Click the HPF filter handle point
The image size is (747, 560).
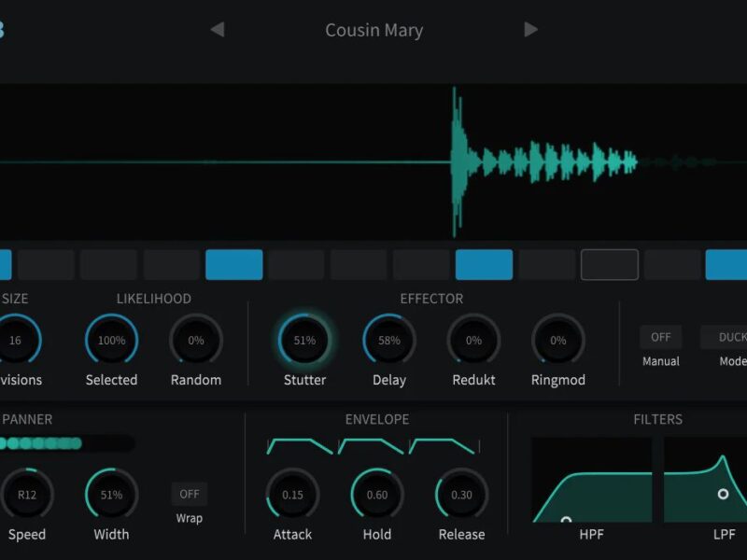566,520
